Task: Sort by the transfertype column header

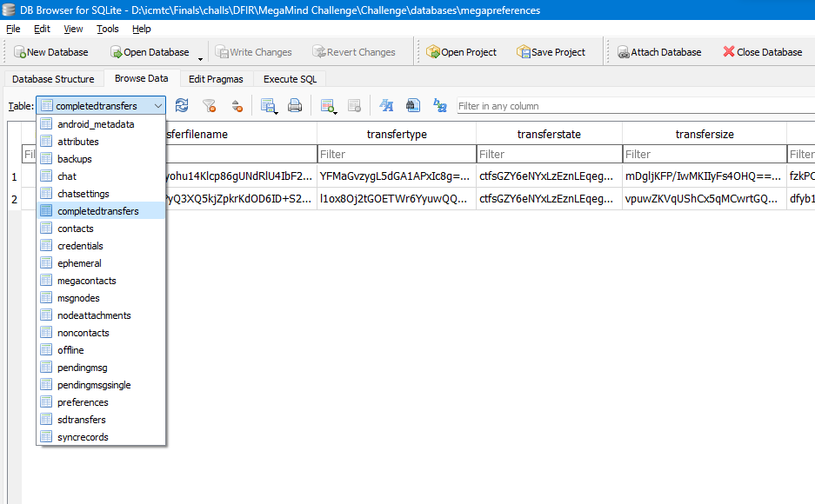Action: (x=397, y=134)
